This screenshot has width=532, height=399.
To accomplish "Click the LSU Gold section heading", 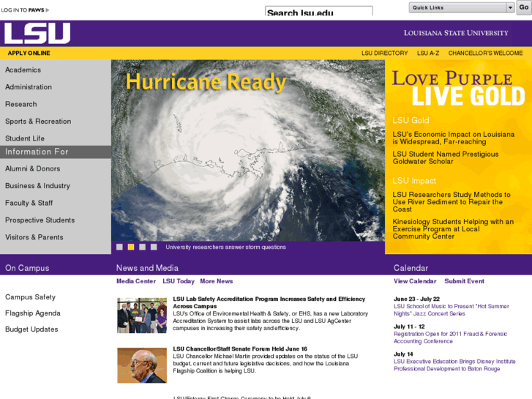I will pyautogui.click(x=411, y=121).
